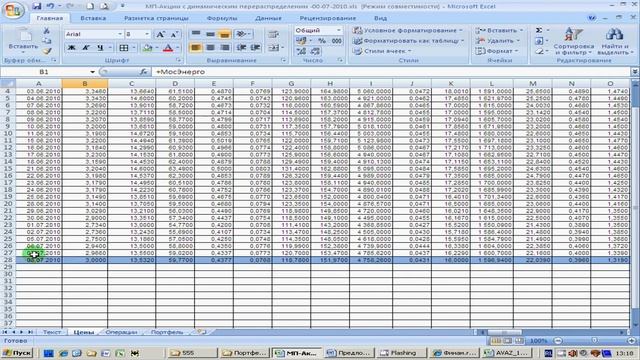This screenshot has height=360, width=640.
Task: Select row 28 header
Action: 8,260
